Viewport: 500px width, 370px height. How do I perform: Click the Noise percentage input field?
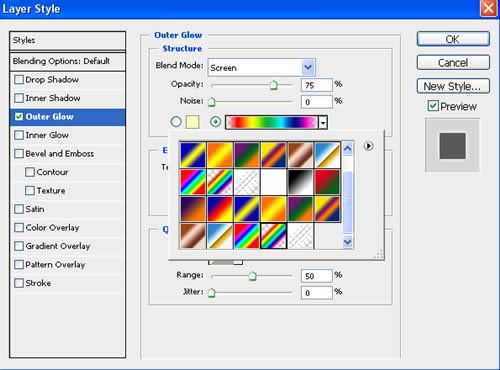click(x=317, y=102)
